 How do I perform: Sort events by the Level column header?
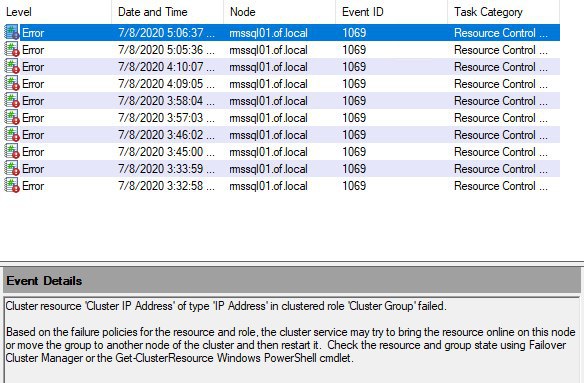[56, 12]
